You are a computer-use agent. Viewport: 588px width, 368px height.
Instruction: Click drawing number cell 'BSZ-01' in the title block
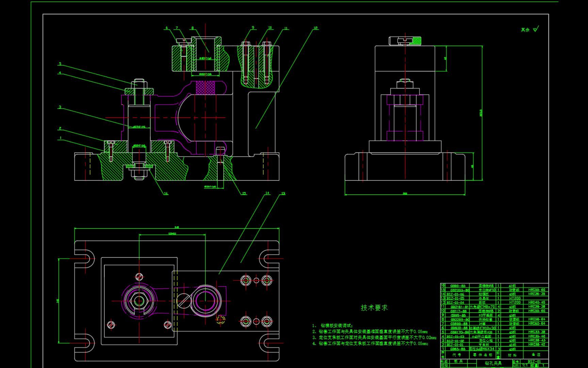pos(534,362)
